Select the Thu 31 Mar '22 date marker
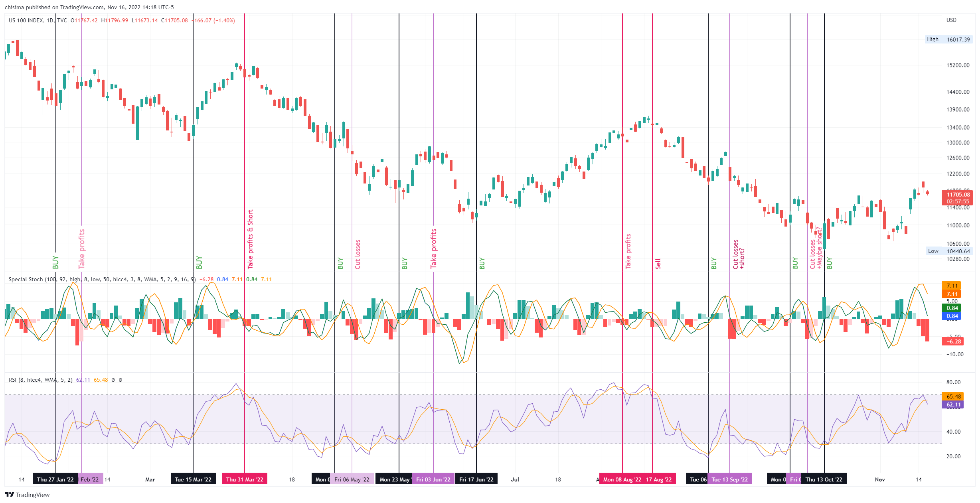The height and width of the screenshot is (503, 980). pos(245,479)
